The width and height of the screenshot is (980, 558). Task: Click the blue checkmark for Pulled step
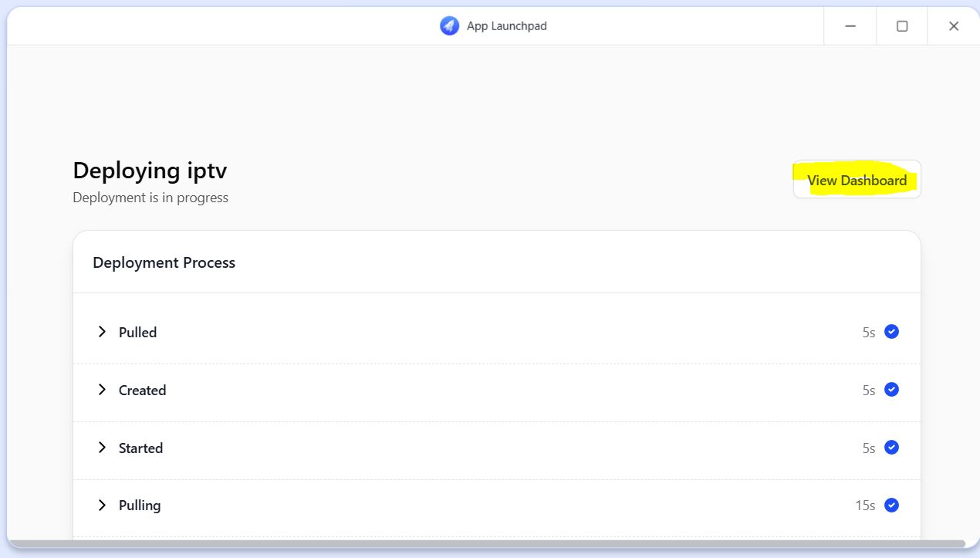(891, 332)
